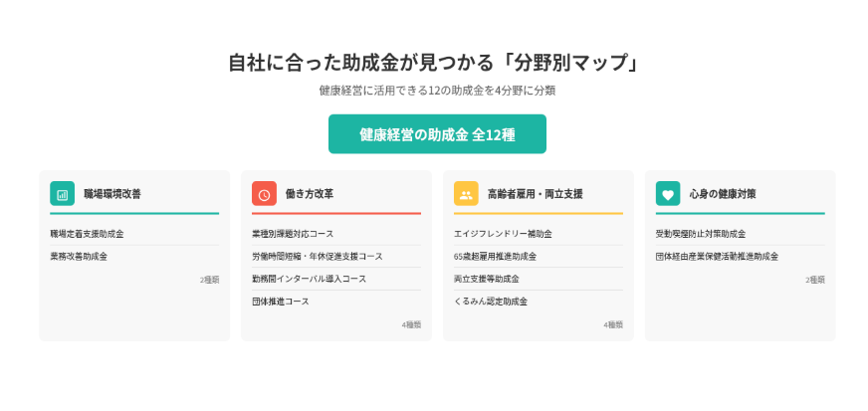Click the clock icon for 働き方改革

click(264, 194)
